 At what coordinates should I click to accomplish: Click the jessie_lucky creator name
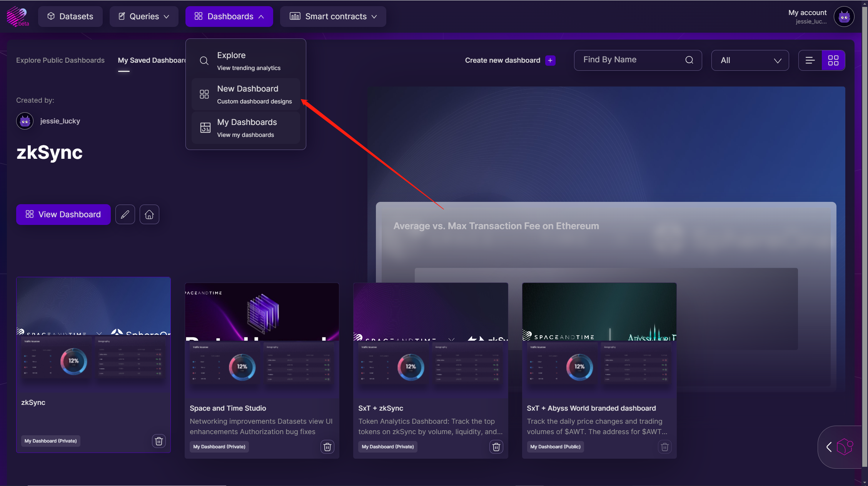(60, 121)
